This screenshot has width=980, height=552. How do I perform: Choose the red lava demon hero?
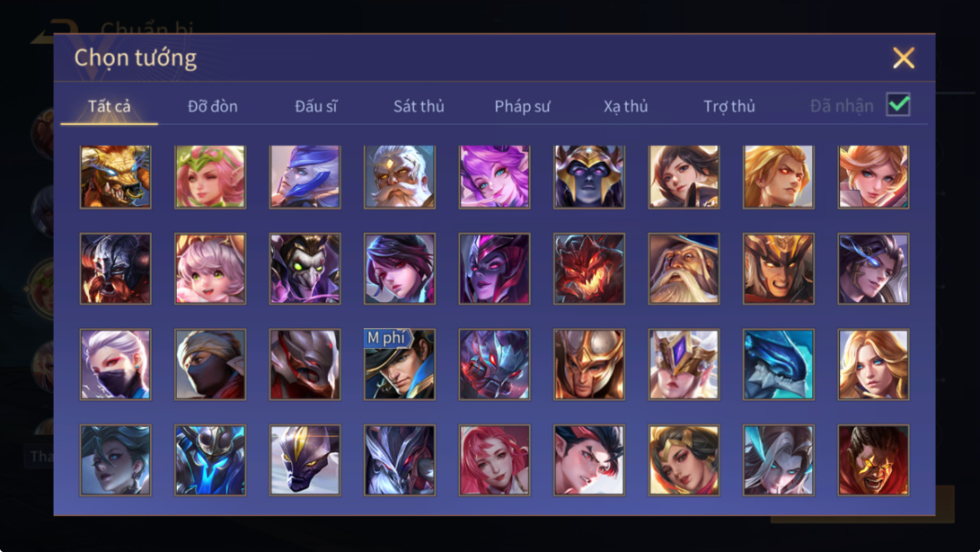(588, 269)
